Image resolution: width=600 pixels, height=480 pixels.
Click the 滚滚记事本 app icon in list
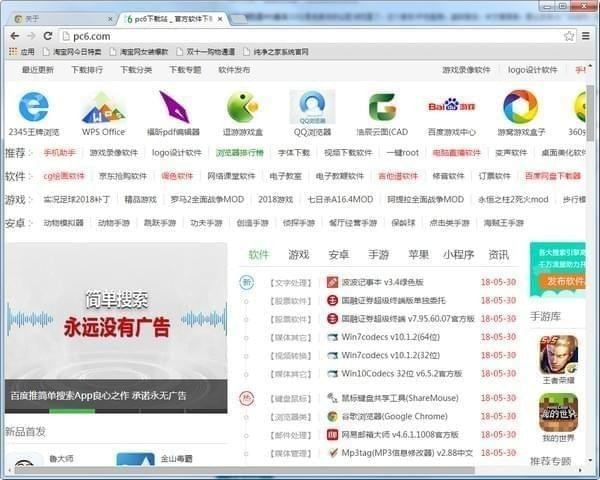332,282
